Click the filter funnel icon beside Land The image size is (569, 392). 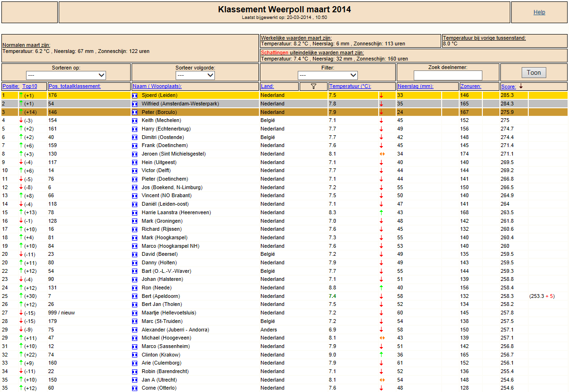(x=313, y=87)
